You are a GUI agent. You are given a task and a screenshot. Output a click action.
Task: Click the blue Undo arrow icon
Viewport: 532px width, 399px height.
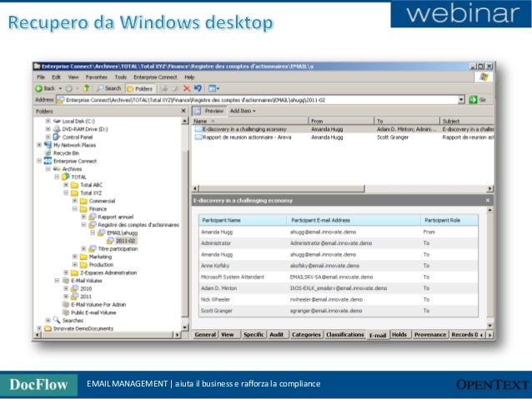point(198,88)
